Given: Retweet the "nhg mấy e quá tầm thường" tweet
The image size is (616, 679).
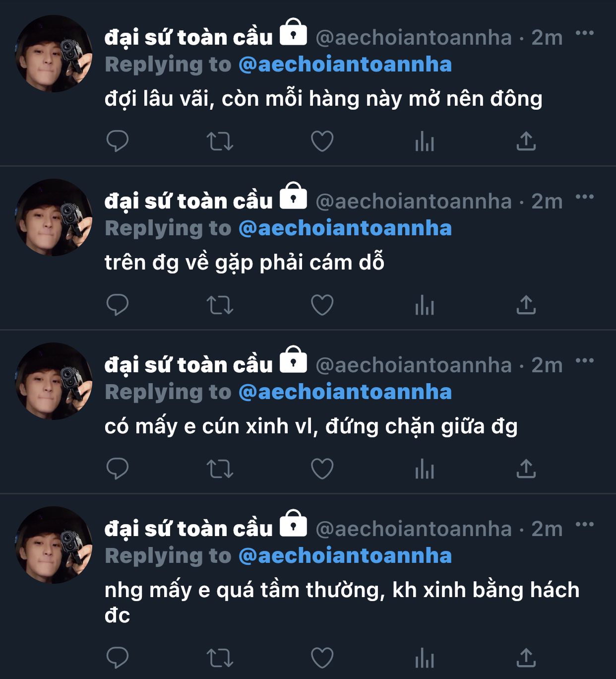Looking at the screenshot, I should coord(220,658).
